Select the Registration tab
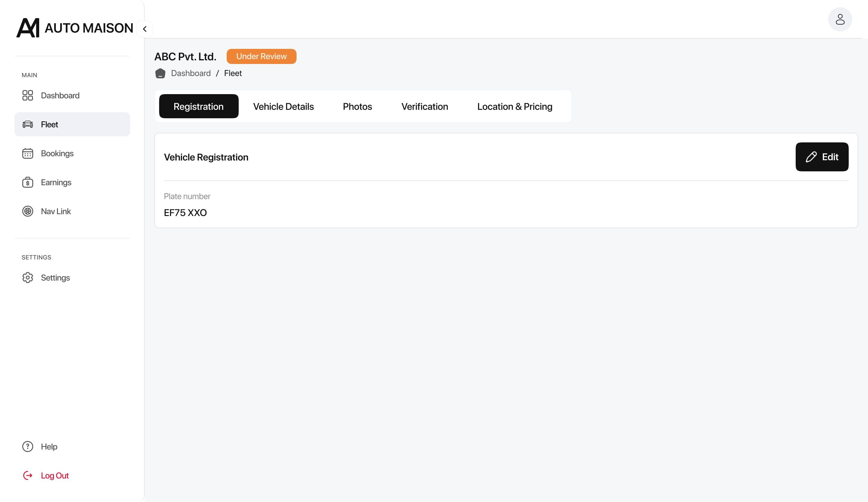Viewport: 868px width, 502px height. coord(198,106)
